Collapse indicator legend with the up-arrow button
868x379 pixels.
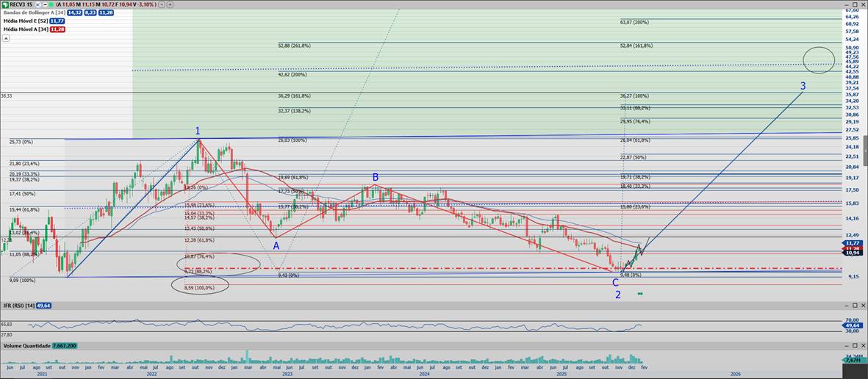coord(5,38)
